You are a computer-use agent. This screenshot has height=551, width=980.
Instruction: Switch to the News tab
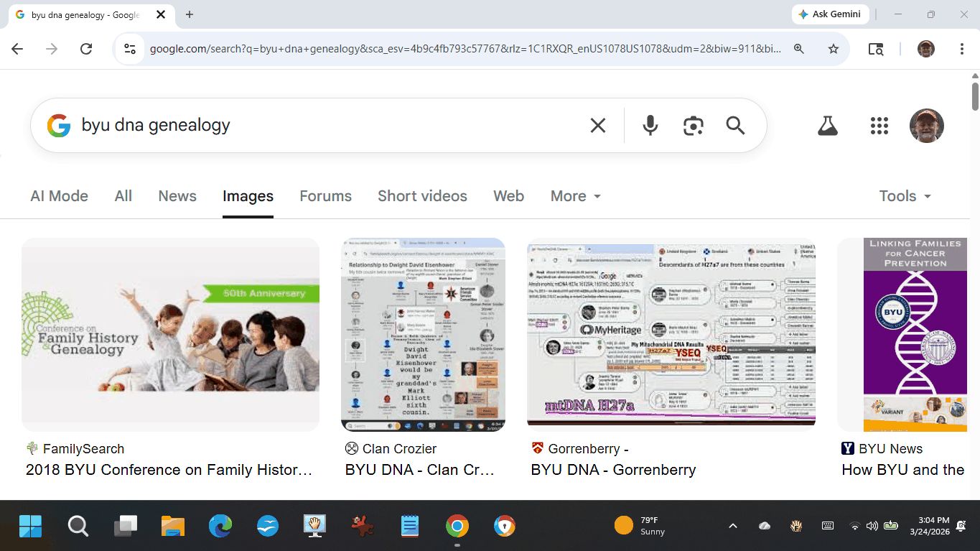177,196
